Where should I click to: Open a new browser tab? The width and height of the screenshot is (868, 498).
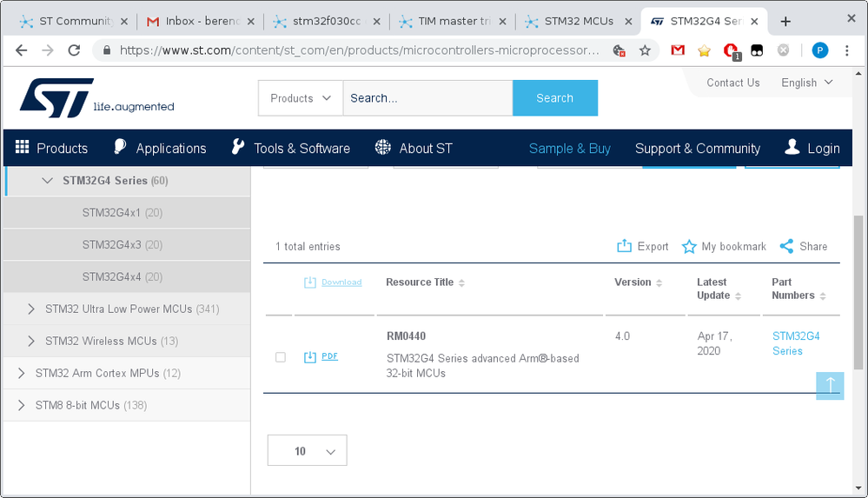click(x=785, y=22)
